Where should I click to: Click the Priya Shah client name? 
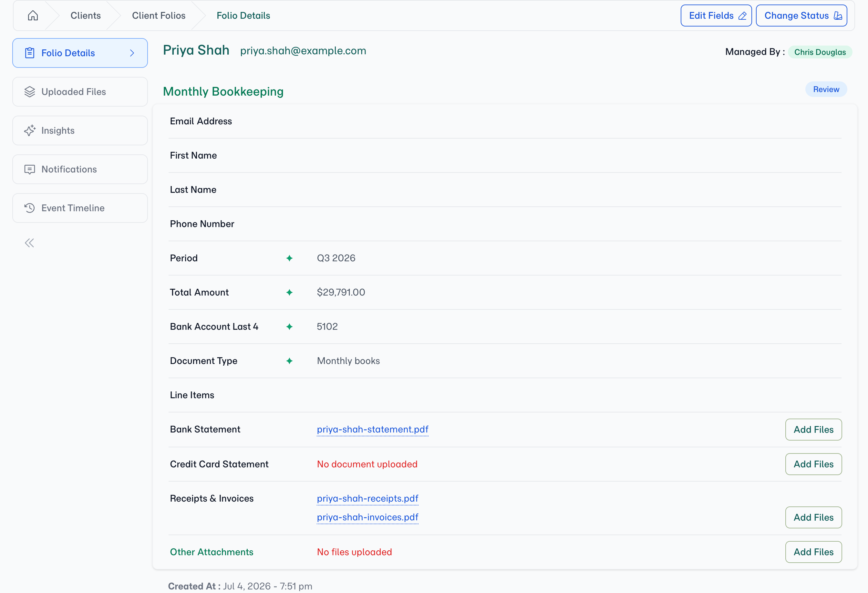[196, 50]
